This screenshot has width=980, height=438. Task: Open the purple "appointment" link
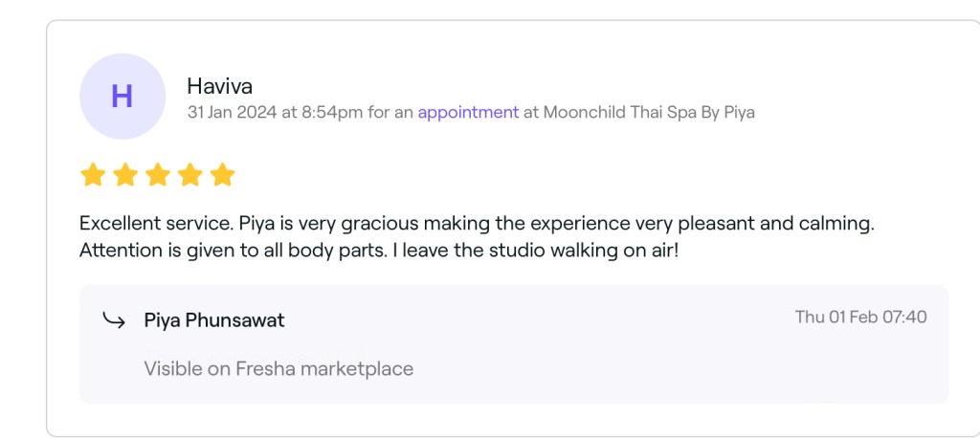(468, 112)
